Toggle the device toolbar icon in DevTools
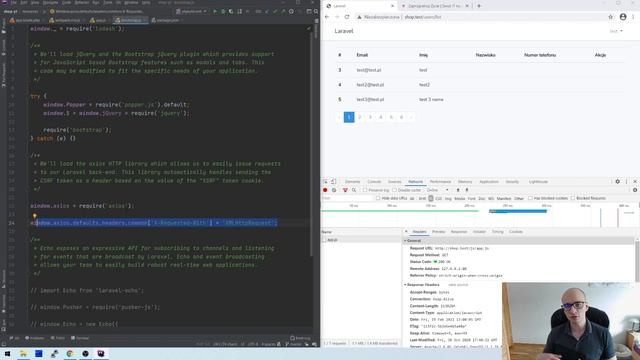The image size is (640, 360). pos(333,182)
